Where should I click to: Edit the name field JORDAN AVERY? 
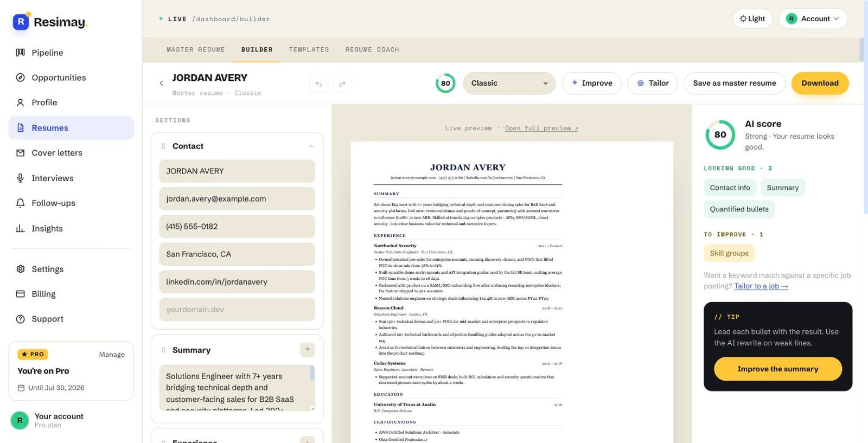point(237,171)
